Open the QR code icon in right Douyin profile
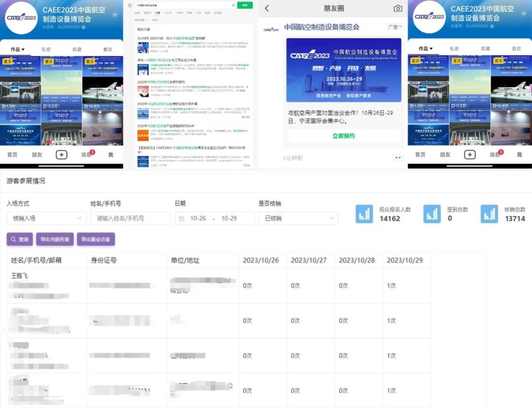The height and width of the screenshot is (408, 532). tap(492, 26)
